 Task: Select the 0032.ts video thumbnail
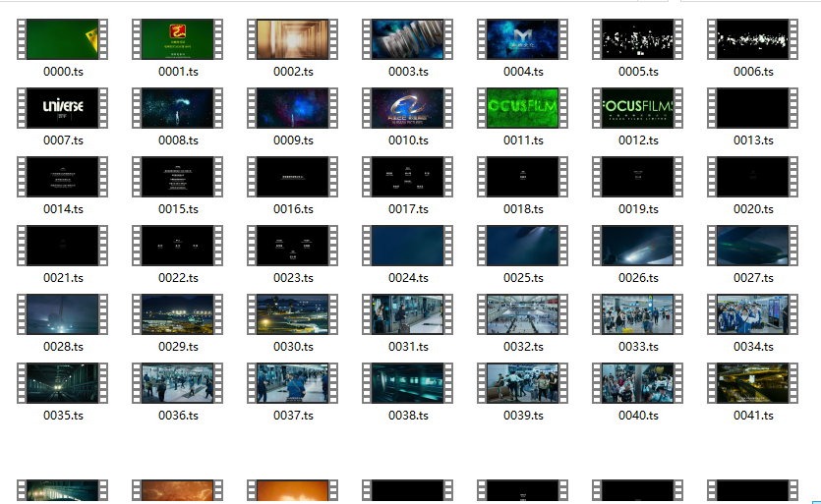coord(522,314)
